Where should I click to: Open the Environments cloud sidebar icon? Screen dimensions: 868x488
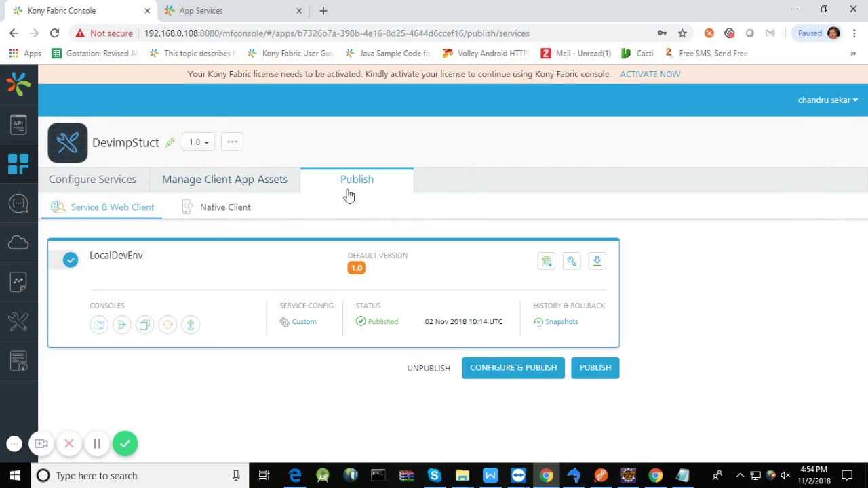click(18, 242)
